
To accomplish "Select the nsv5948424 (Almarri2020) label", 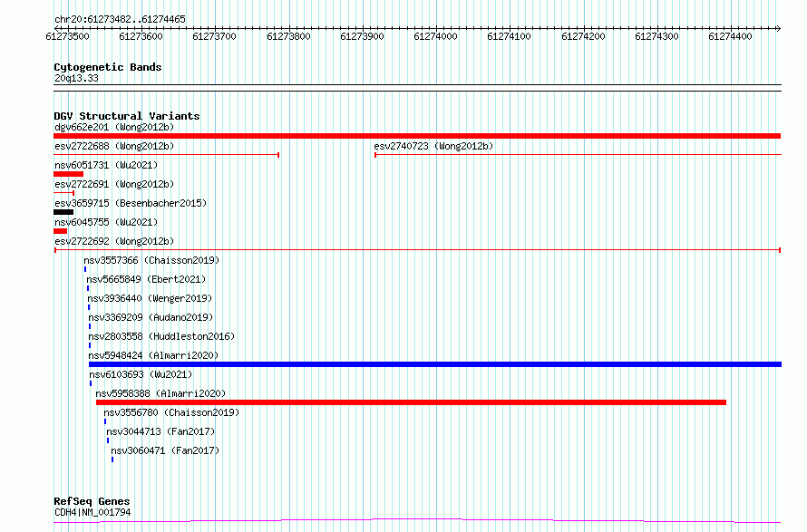I will [x=153, y=355].
